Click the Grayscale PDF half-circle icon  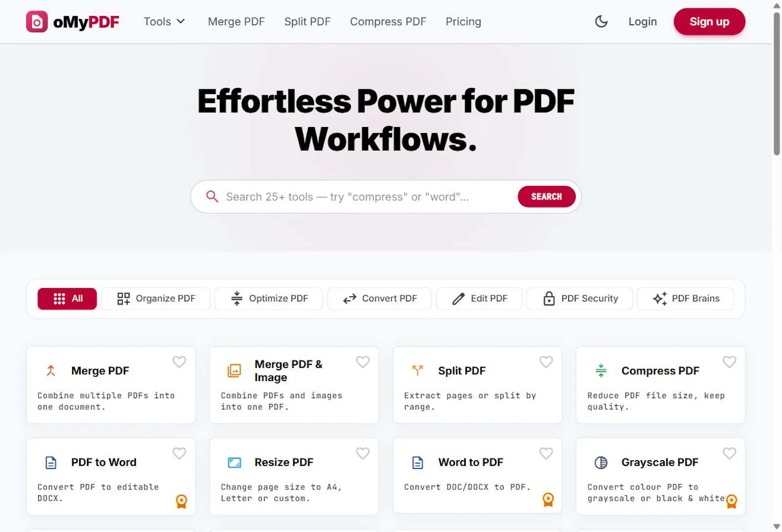pyautogui.click(x=601, y=462)
